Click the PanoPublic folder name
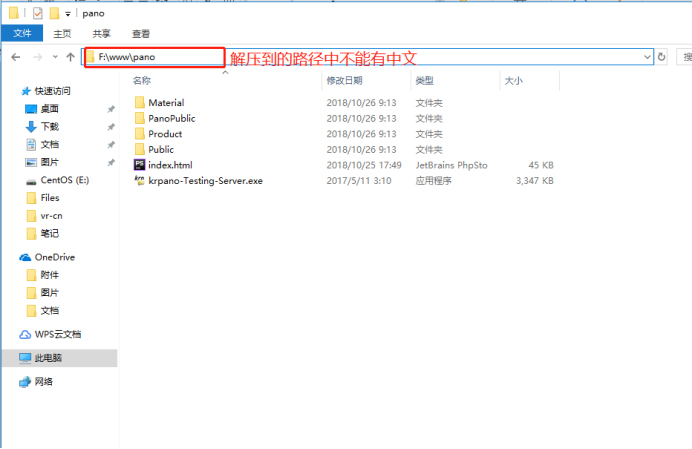The width and height of the screenshot is (692, 449). 172,118
